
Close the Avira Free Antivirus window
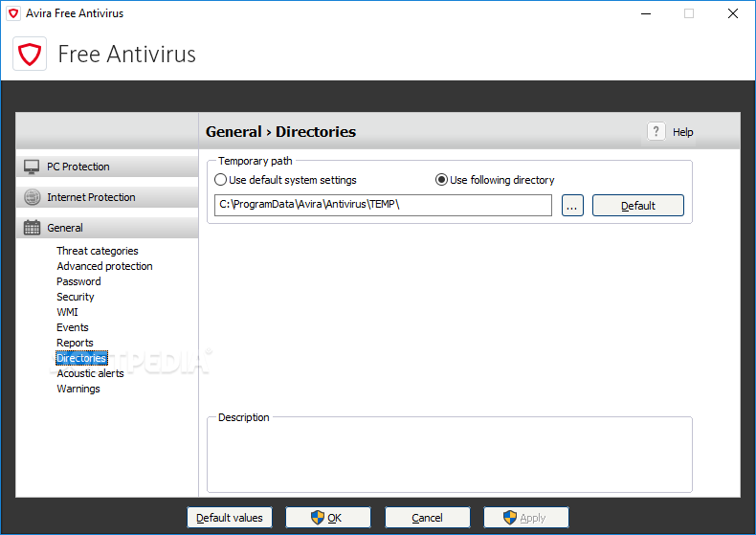[733, 13]
